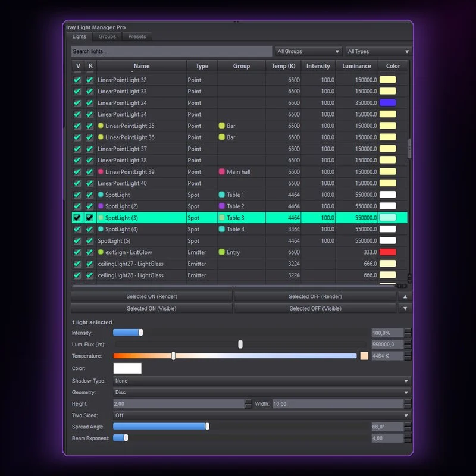Select the Lights tab
Image resolution: width=476 pixels, height=476 pixels.
pyautogui.click(x=79, y=36)
